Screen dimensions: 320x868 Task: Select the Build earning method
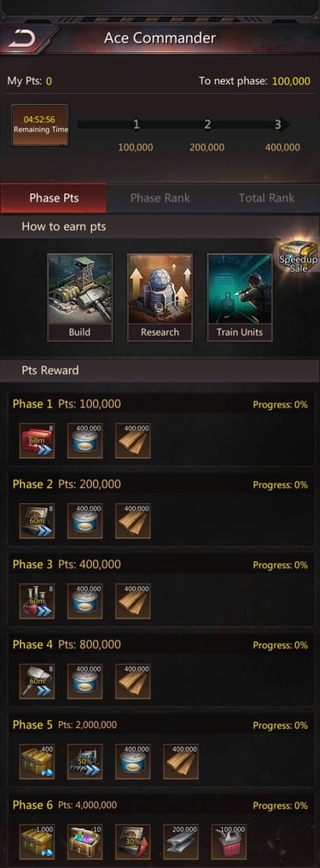[80, 297]
